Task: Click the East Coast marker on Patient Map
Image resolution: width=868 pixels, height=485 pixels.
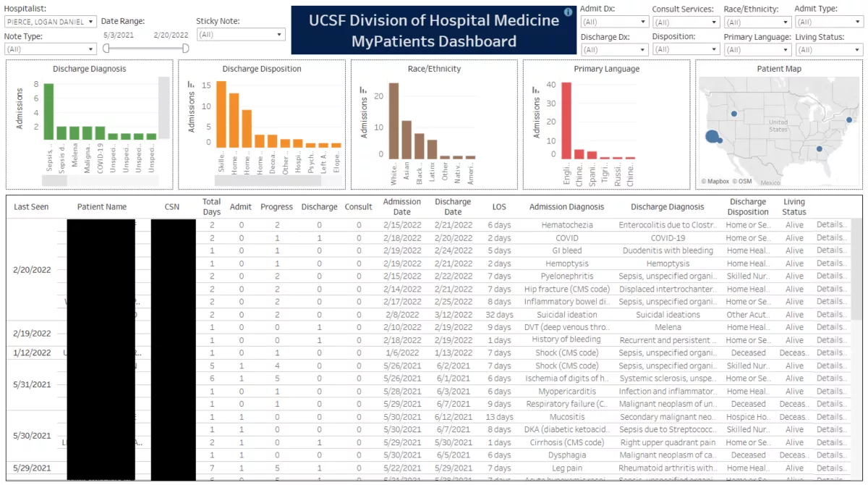Action: click(x=849, y=120)
